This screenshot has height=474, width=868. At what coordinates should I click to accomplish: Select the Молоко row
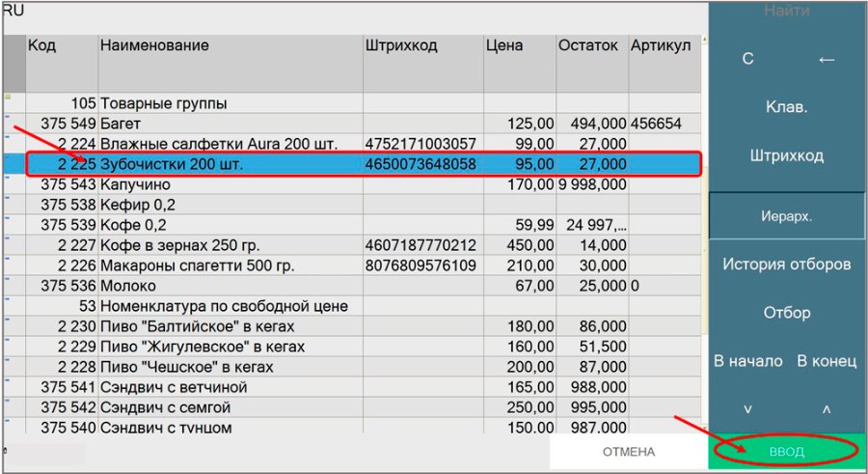point(352,286)
